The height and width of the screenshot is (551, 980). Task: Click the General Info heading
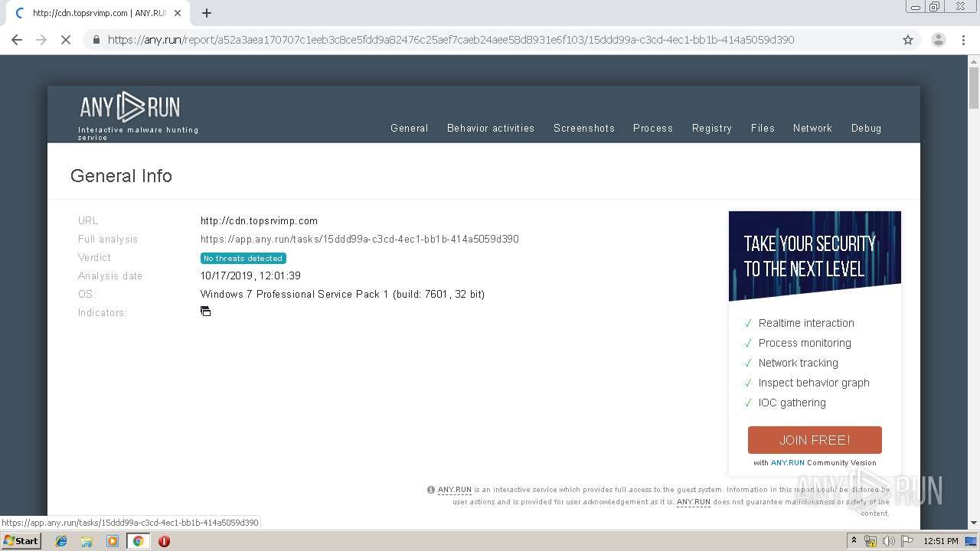coord(121,176)
